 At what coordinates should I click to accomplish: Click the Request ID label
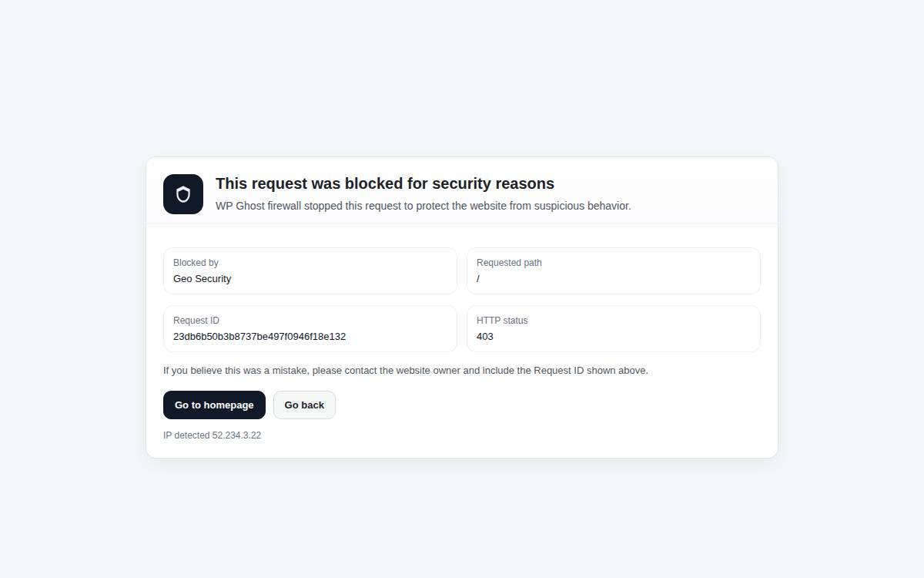(196, 321)
